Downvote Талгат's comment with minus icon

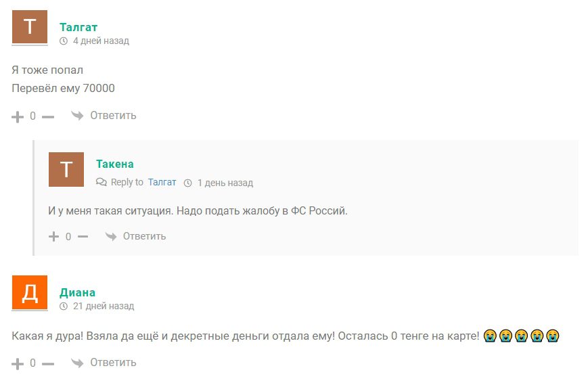(x=48, y=117)
